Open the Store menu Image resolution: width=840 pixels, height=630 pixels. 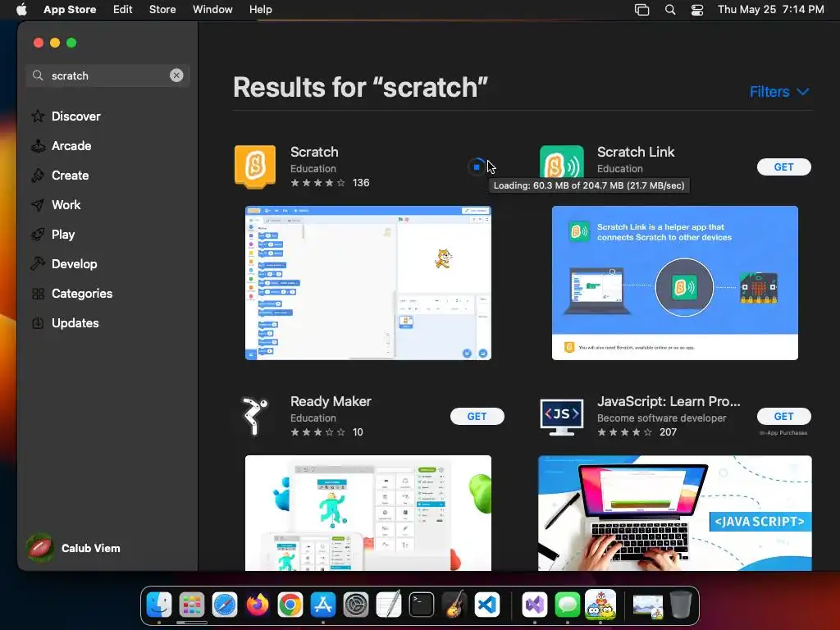(162, 9)
